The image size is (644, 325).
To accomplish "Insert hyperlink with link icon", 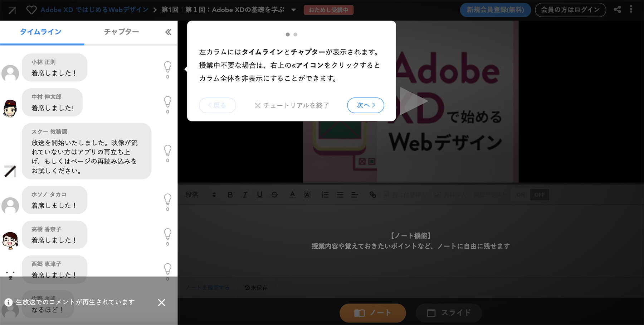I will pos(372,195).
